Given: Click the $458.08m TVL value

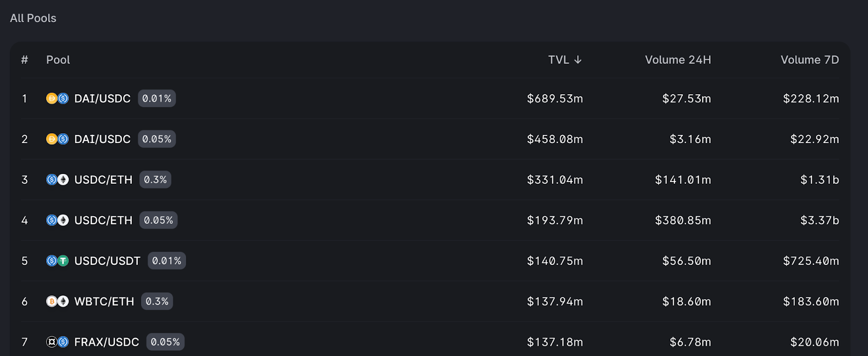Looking at the screenshot, I should [x=555, y=139].
